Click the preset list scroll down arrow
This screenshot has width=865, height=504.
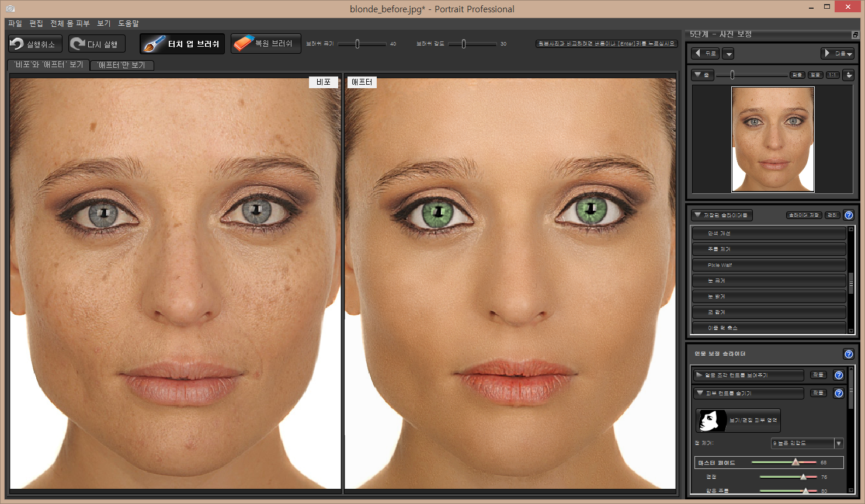click(x=851, y=331)
